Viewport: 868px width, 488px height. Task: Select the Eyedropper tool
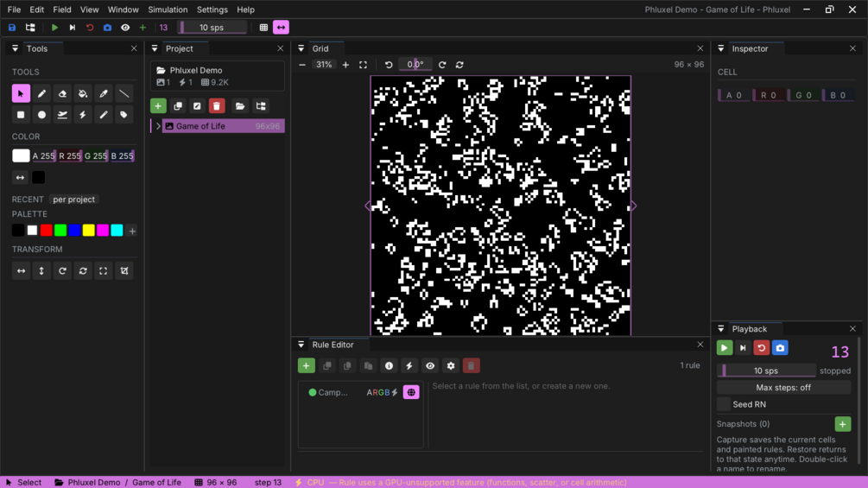click(104, 93)
